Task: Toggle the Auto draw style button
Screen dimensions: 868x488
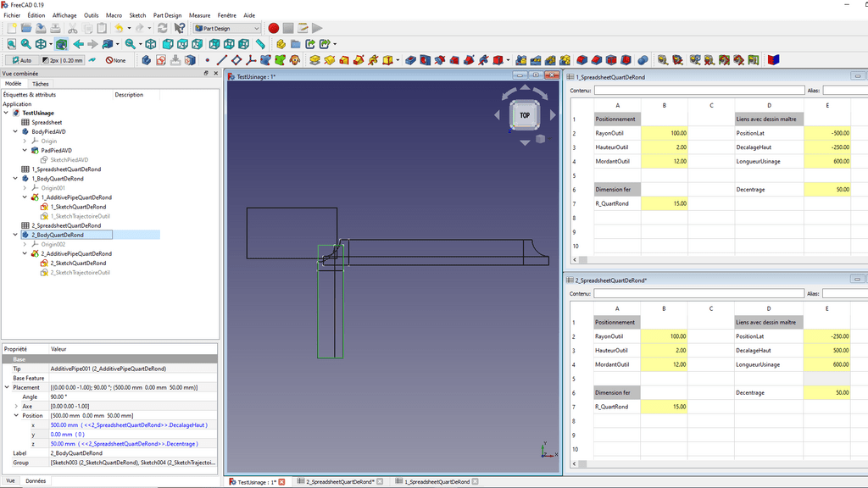Action: [x=21, y=60]
